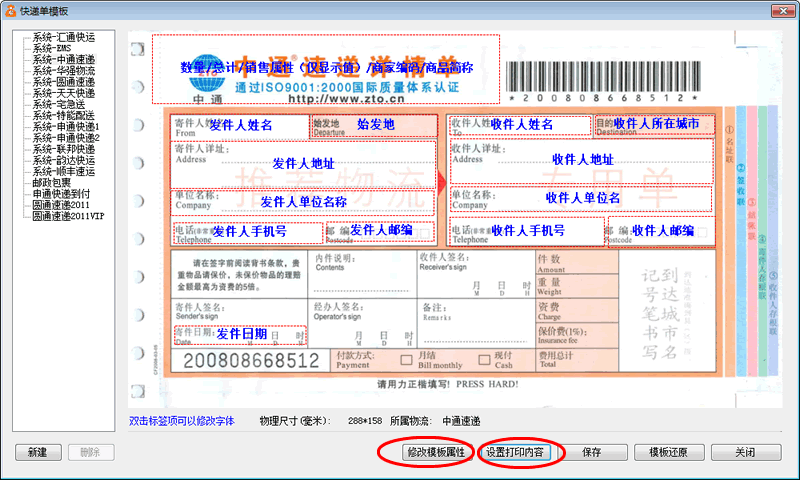Select template 系统-EMS in the list

(52, 48)
